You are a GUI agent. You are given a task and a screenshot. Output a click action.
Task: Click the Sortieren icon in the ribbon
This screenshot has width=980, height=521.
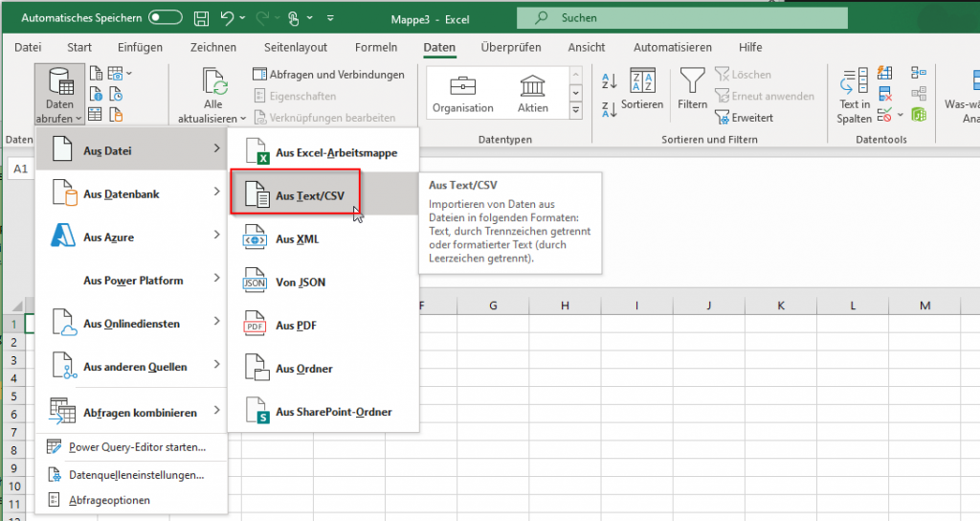coord(641,81)
